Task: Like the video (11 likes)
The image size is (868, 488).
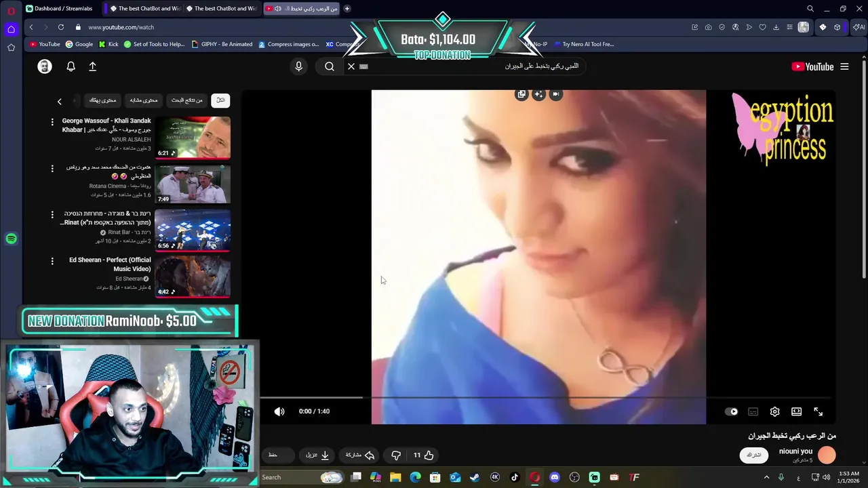Action: pyautogui.click(x=423, y=455)
